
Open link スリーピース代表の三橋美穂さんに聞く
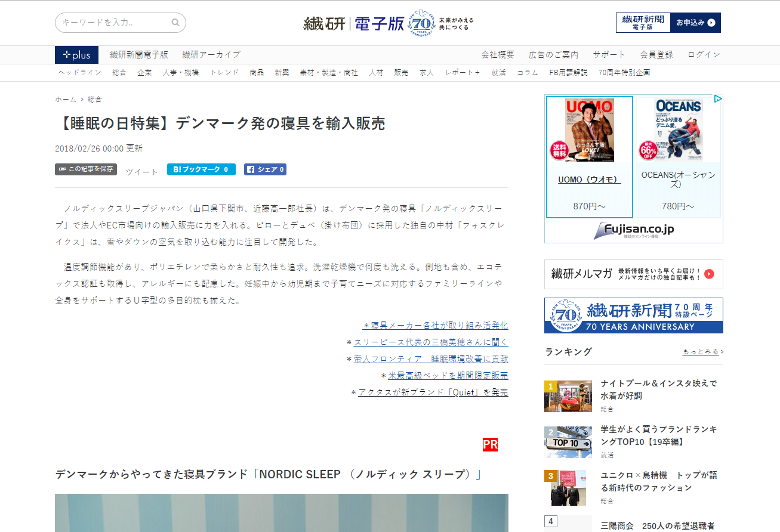(x=431, y=342)
